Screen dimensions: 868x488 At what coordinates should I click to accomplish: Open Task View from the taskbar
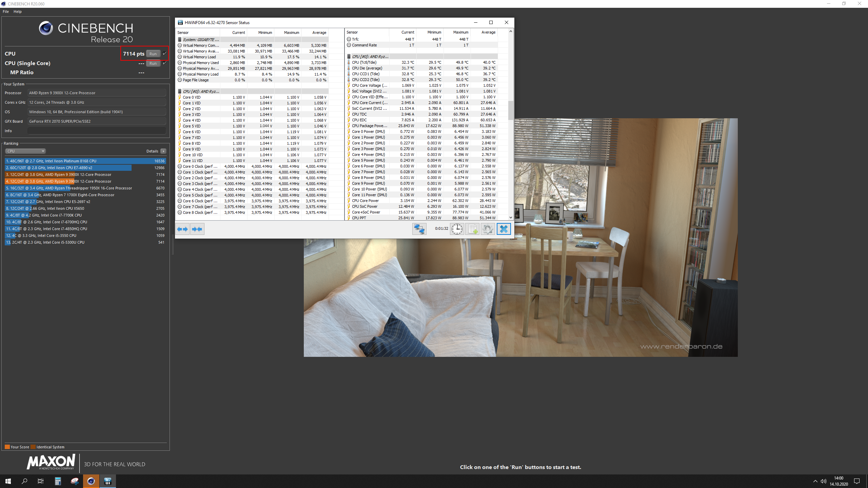pos(41,481)
